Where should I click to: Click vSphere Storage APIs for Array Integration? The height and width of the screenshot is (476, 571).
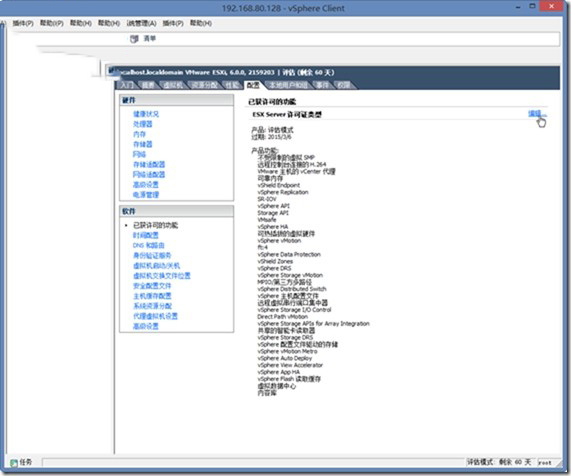pyautogui.click(x=313, y=324)
